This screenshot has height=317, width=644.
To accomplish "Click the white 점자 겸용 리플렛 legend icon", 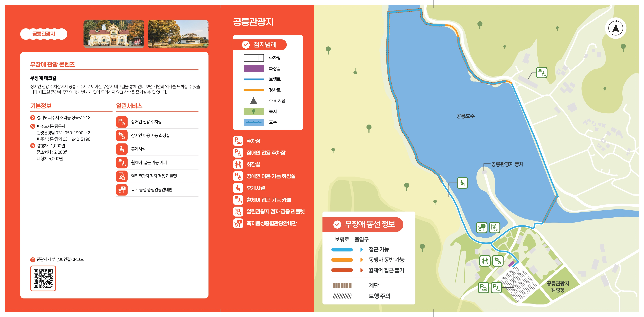I will coord(238,212).
